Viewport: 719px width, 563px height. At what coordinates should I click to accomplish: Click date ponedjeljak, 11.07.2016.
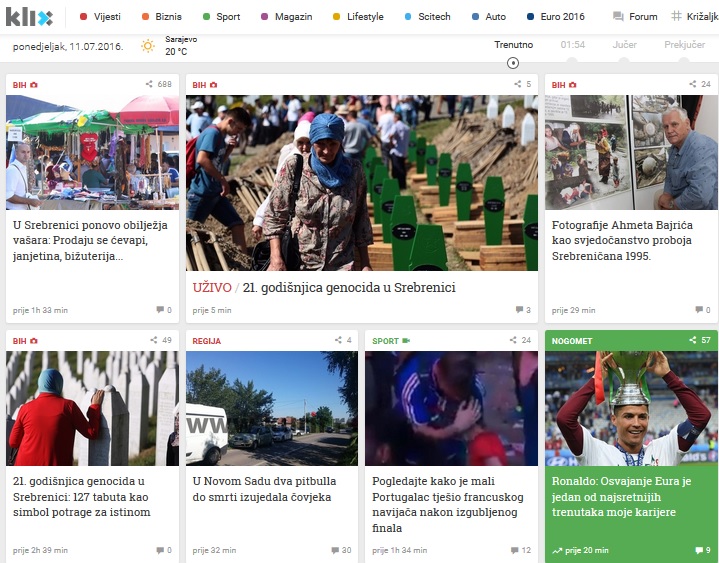(68, 46)
